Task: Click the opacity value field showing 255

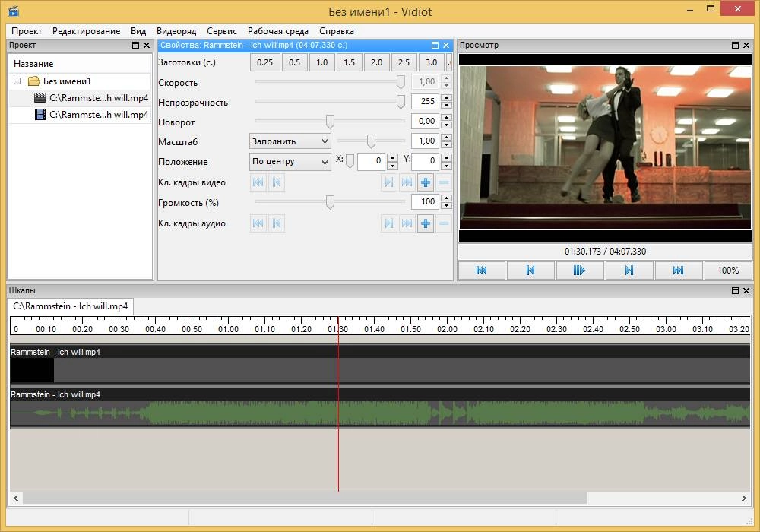Action: click(x=425, y=101)
